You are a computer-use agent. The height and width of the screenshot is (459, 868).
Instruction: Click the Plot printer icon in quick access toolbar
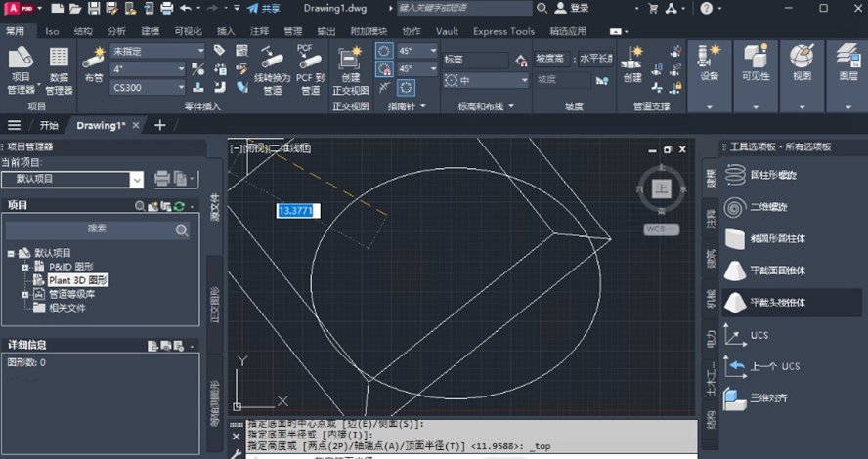pyautogui.click(x=166, y=8)
